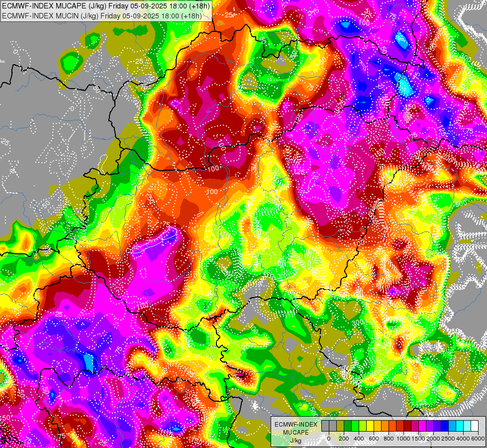The width and height of the screenshot is (487, 448).
Task: Click the legend tick label 6000
Action: click(478, 439)
